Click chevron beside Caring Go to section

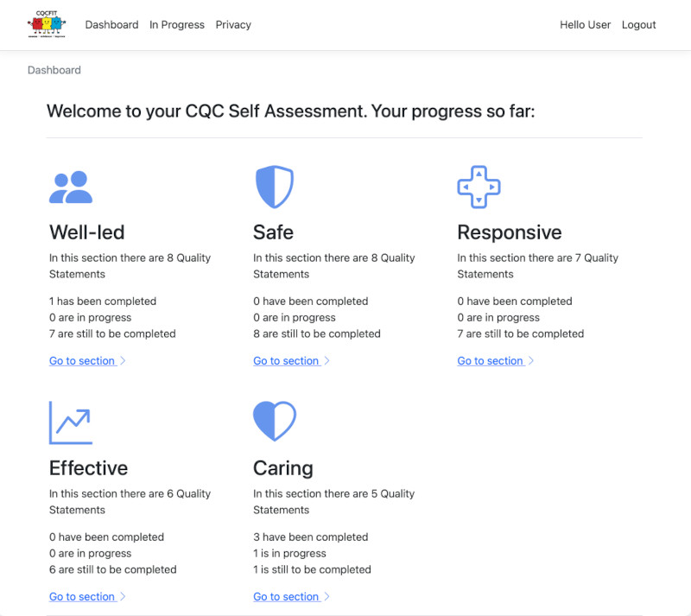(327, 596)
